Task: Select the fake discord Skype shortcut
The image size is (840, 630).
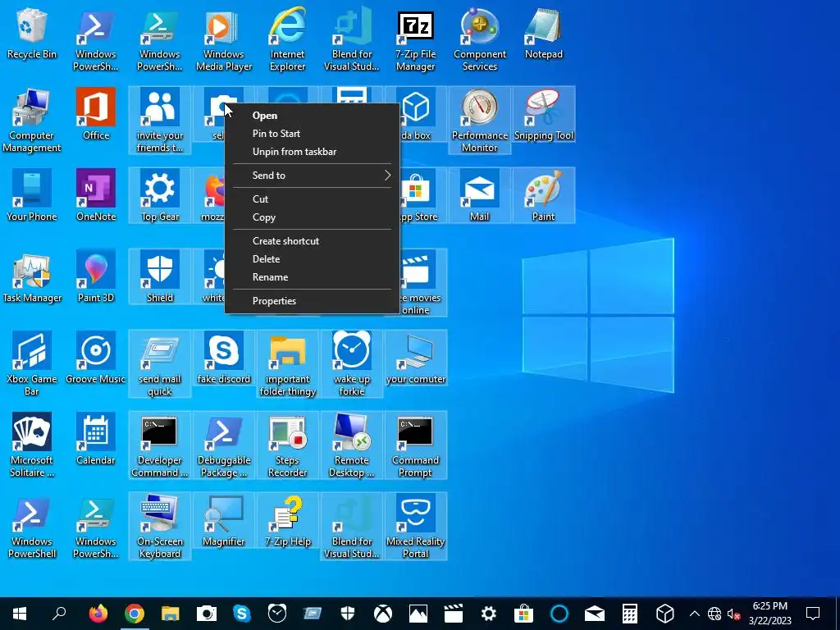Action: (x=223, y=358)
